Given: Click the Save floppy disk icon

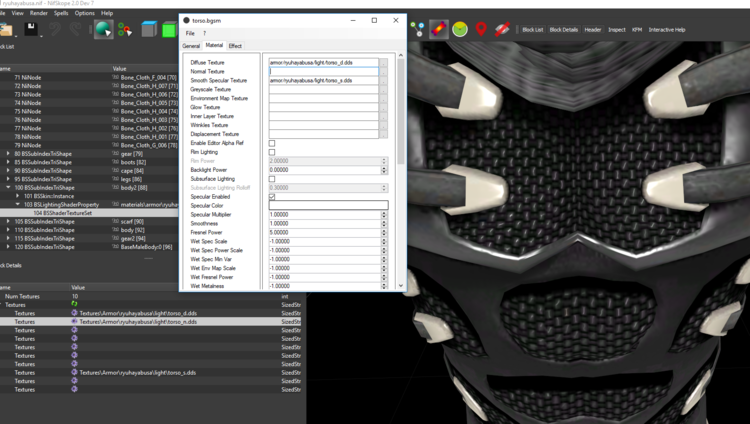Looking at the screenshot, I should coord(31,30).
